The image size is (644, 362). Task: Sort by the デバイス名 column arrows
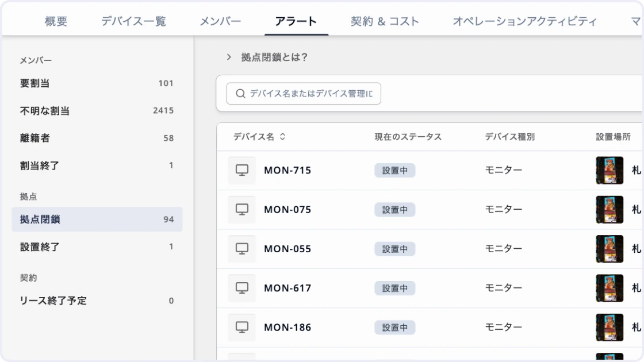[282, 137]
